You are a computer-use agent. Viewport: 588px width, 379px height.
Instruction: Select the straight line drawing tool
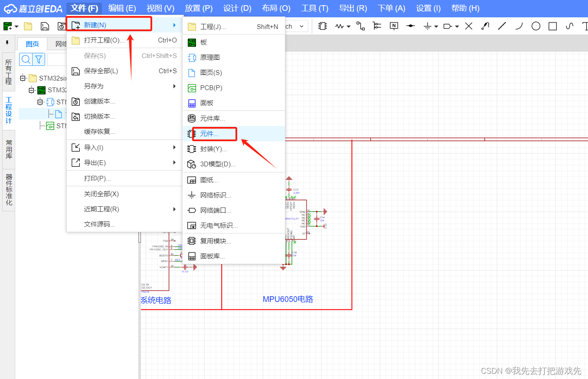coord(502,26)
